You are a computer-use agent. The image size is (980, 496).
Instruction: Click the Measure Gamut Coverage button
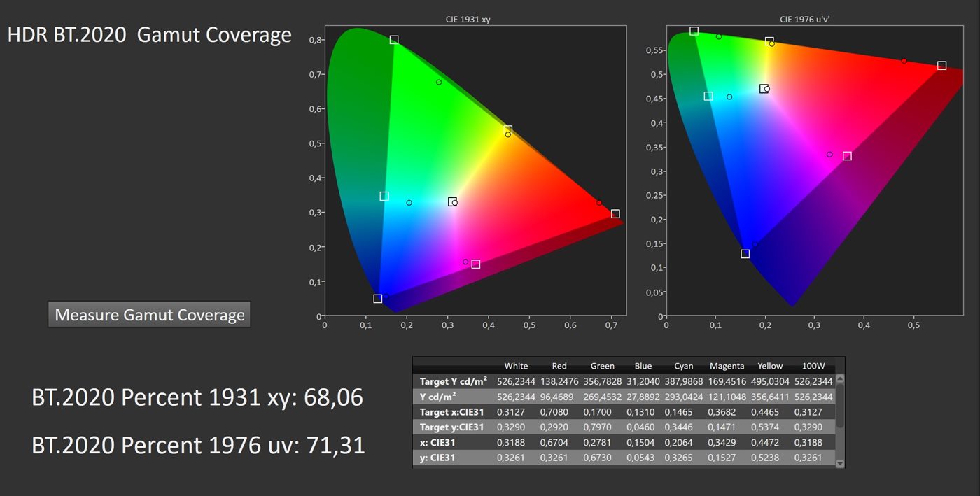tap(149, 315)
